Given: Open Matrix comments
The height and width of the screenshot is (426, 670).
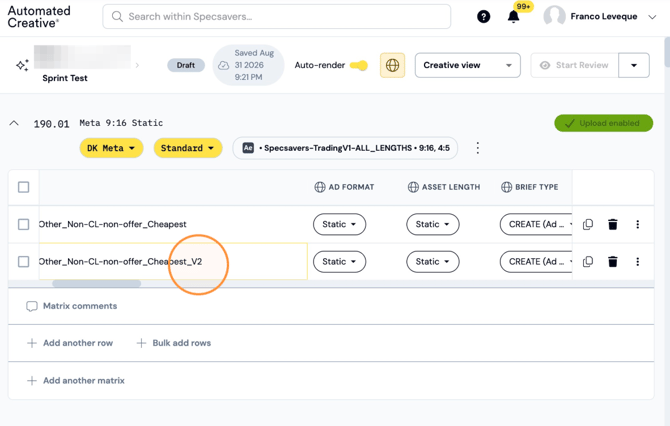Looking at the screenshot, I should (71, 306).
